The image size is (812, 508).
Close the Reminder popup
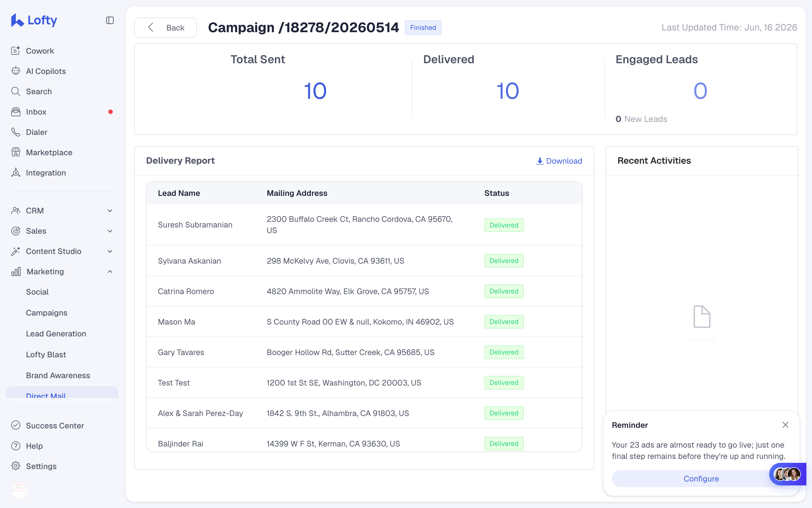[x=785, y=425]
